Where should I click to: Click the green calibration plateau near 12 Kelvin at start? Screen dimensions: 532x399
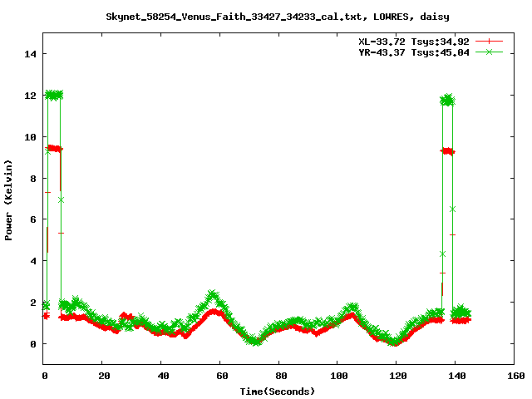[54, 96]
